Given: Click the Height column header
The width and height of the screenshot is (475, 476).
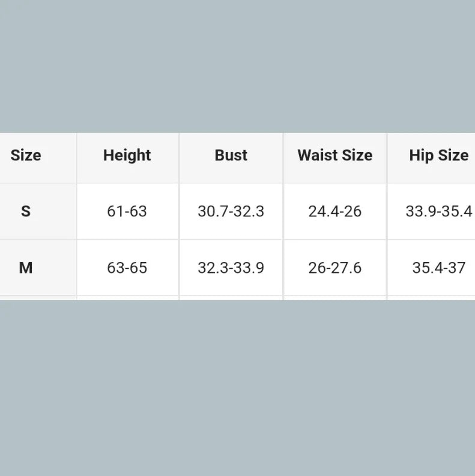Looking at the screenshot, I should point(127,155).
